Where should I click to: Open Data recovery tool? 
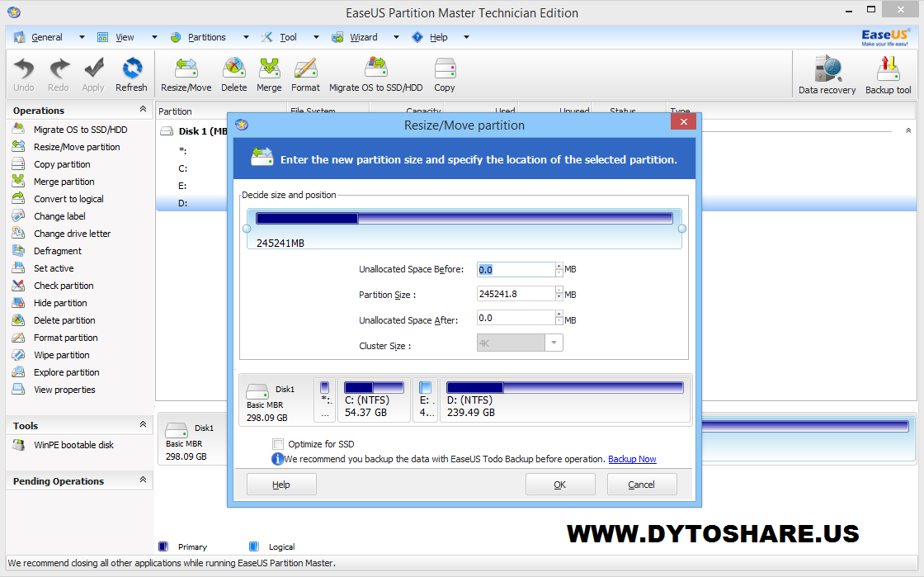pyautogui.click(x=827, y=75)
